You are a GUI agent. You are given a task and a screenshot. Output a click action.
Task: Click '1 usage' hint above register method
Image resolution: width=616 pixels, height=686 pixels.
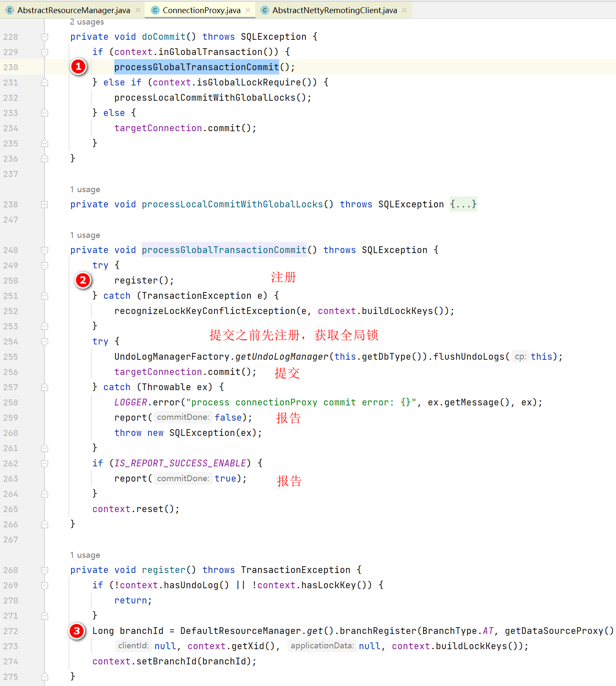(x=85, y=555)
